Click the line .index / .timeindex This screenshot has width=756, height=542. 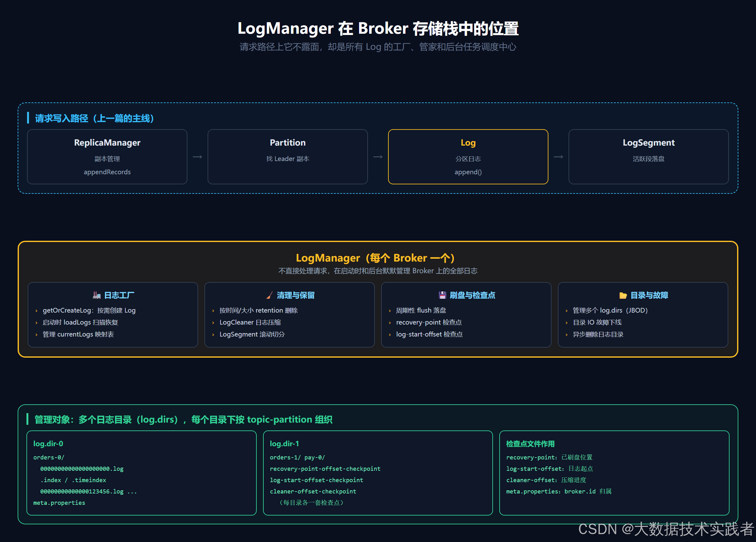73,480
